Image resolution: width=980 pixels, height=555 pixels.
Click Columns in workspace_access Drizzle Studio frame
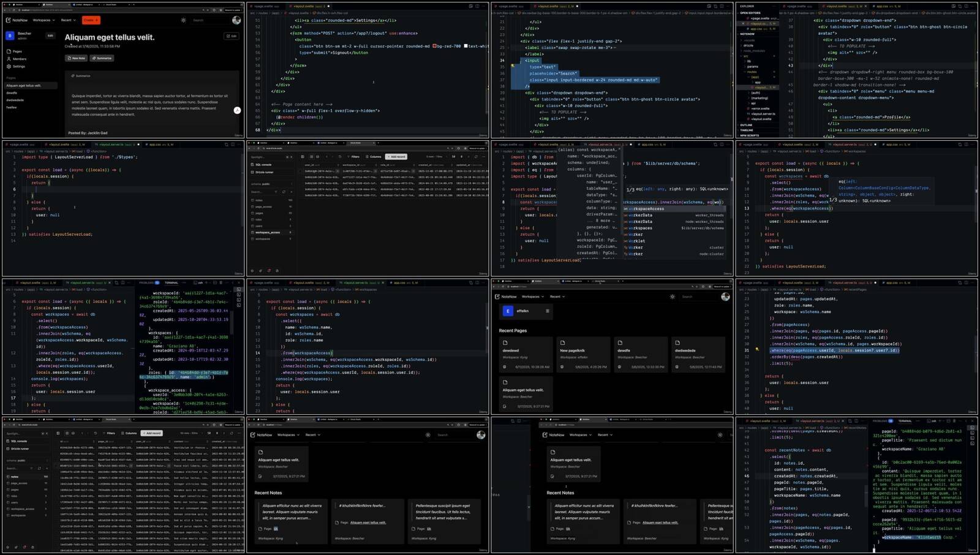pyautogui.click(x=374, y=156)
